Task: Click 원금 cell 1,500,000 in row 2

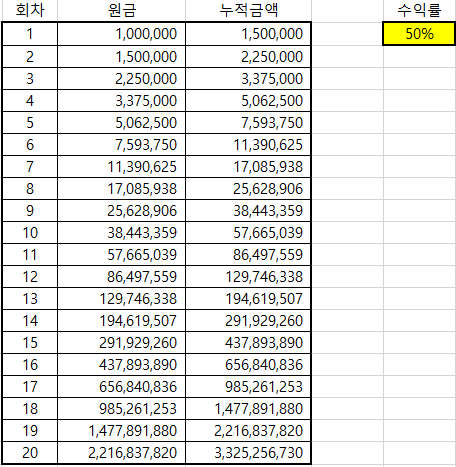Action: tap(121, 57)
